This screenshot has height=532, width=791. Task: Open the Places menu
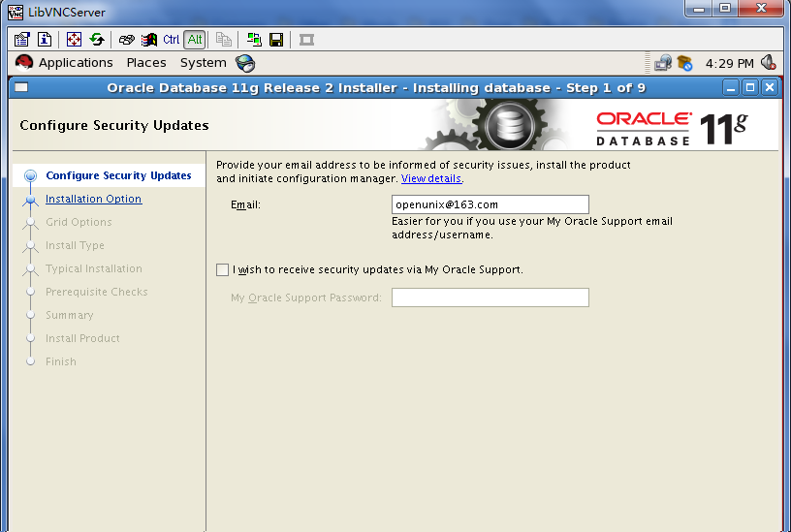click(146, 63)
